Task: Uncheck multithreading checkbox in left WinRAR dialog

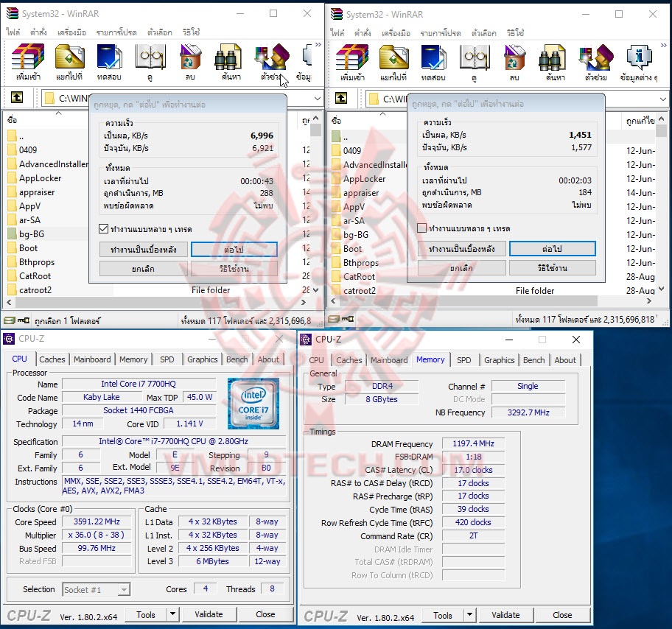Action: [x=103, y=229]
